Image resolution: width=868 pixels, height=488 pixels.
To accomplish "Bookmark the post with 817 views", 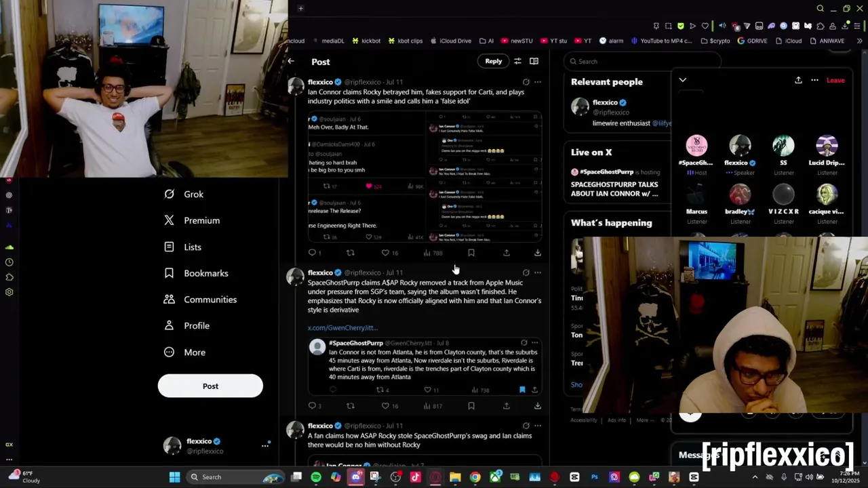I will point(471,406).
